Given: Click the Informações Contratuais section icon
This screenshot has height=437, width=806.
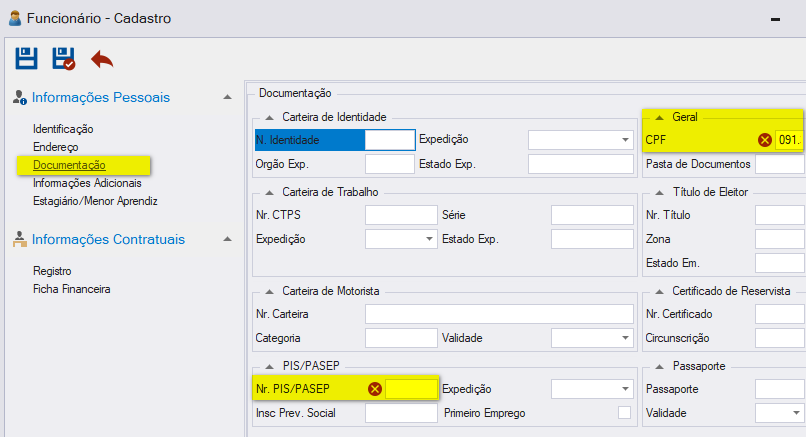Looking at the screenshot, I should [x=20, y=239].
